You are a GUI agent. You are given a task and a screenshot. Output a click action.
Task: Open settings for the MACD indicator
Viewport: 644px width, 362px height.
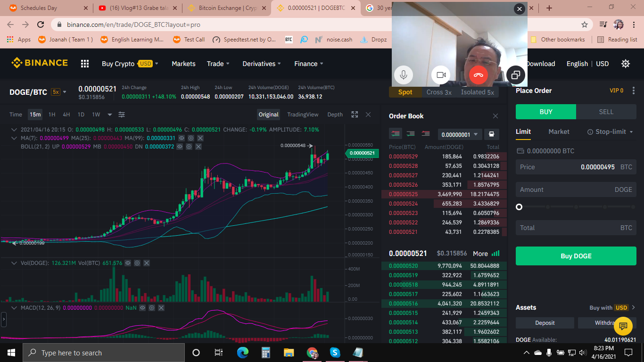coord(152,308)
